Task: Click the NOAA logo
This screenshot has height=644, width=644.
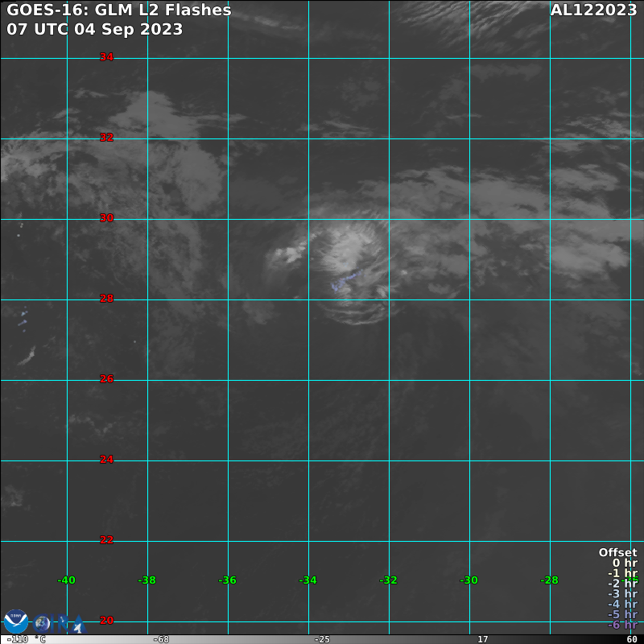Action: pos(16,621)
